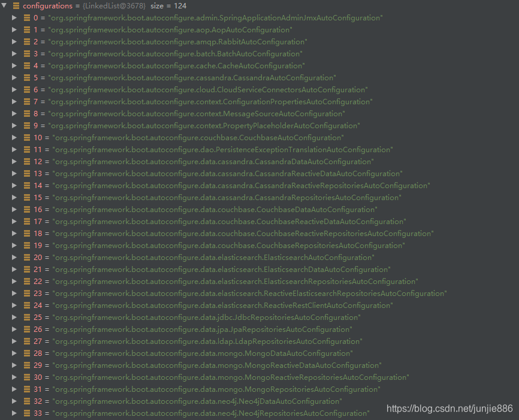Expand entry 9 PropertyPlaceholderAutoConfiguration arrow
519x420 pixels.
[x=14, y=126]
